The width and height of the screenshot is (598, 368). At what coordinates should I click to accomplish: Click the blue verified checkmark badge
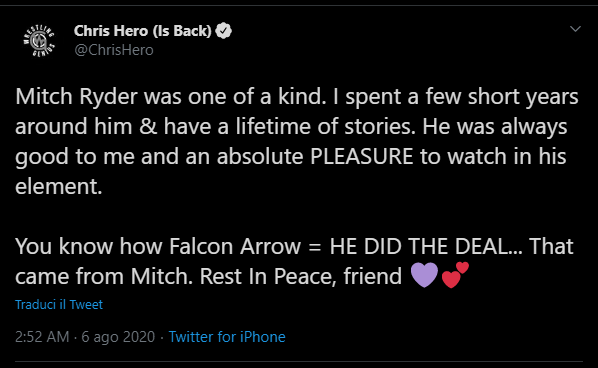223,31
